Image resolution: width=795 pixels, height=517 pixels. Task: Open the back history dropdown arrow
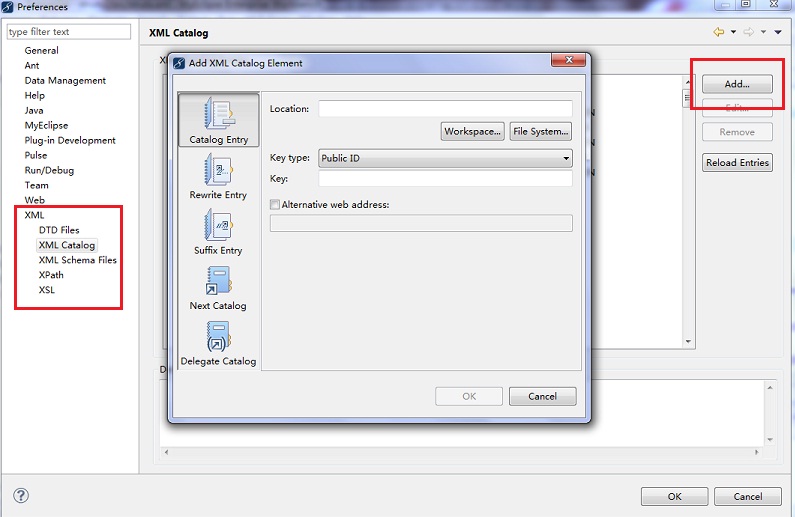(733, 32)
